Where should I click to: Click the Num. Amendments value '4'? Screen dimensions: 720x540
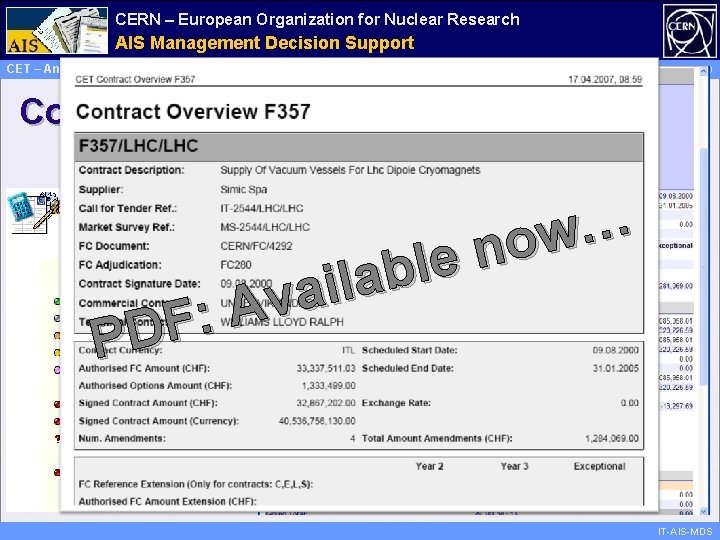[x=353, y=439]
